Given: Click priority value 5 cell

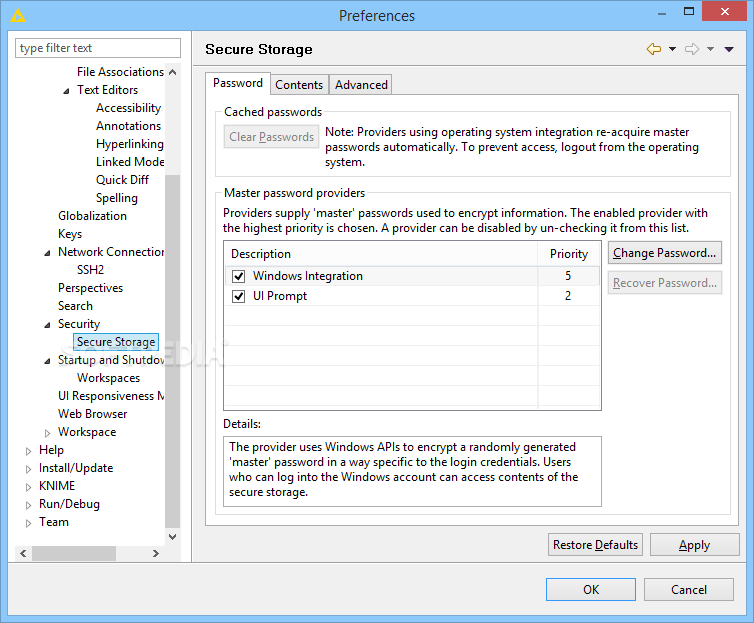Looking at the screenshot, I should pos(568,276).
